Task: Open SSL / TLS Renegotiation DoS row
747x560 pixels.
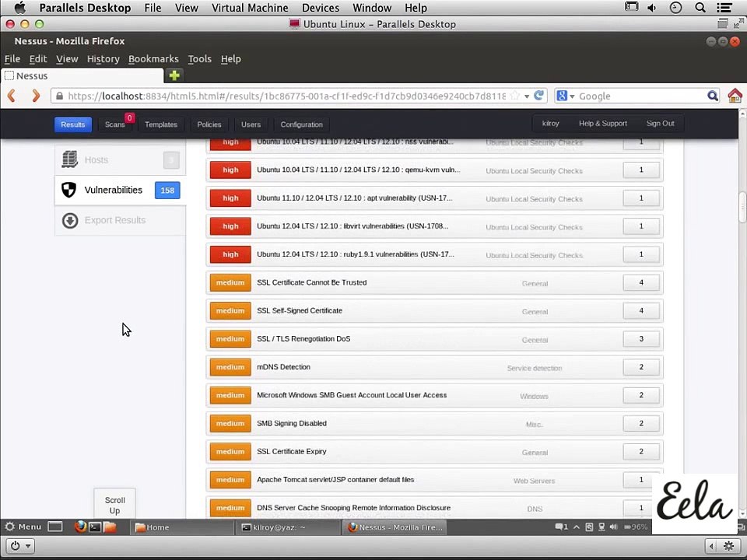Action: (434, 339)
